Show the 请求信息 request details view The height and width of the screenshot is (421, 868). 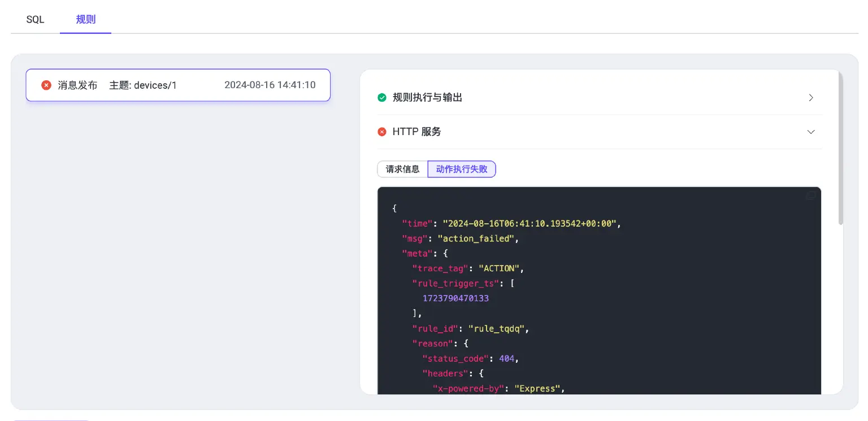pyautogui.click(x=402, y=169)
